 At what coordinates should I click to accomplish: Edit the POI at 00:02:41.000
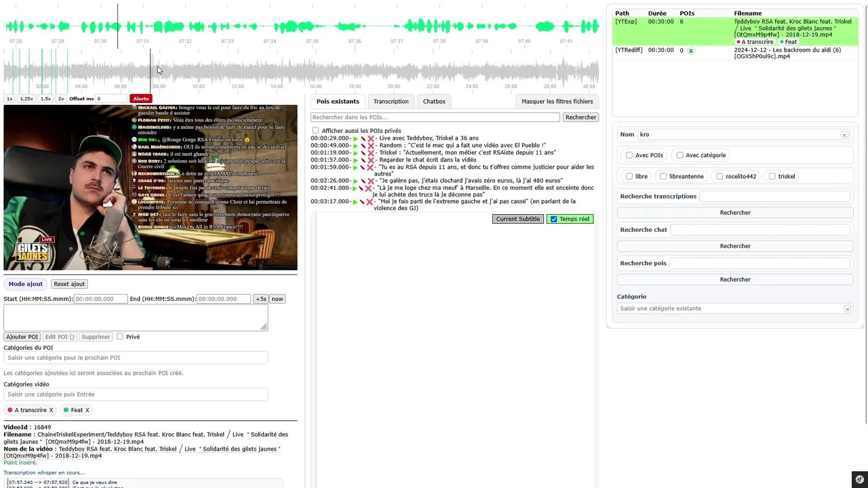(x=361, y=188)
